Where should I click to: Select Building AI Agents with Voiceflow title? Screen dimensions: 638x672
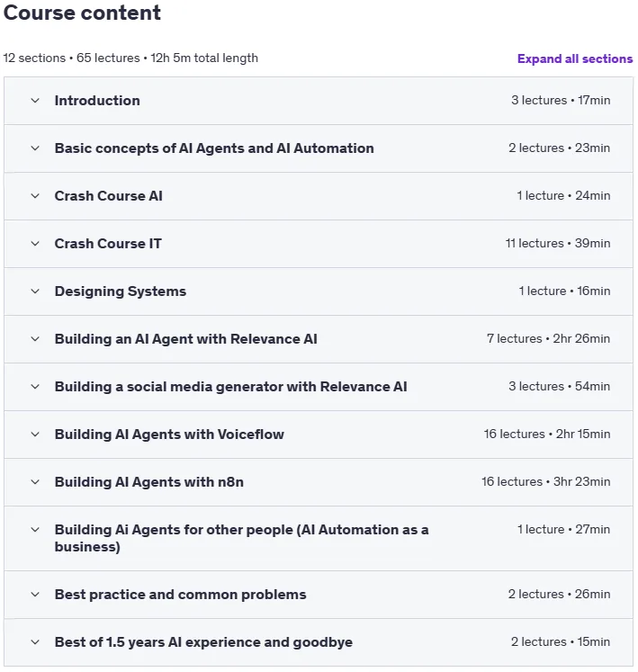pyautogui.click(x=169, y=435)
